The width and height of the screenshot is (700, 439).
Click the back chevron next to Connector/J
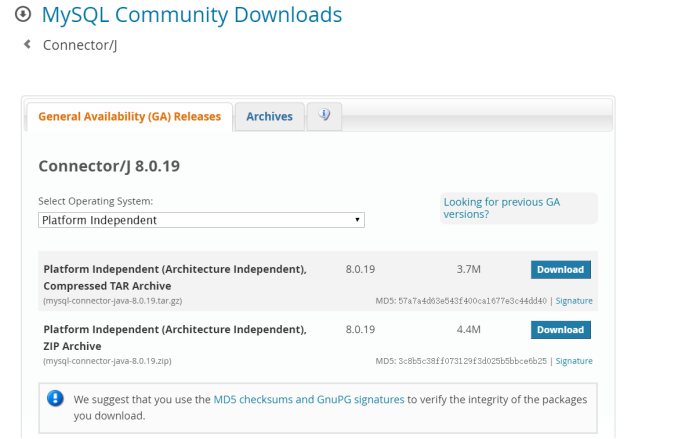[27, 44]
